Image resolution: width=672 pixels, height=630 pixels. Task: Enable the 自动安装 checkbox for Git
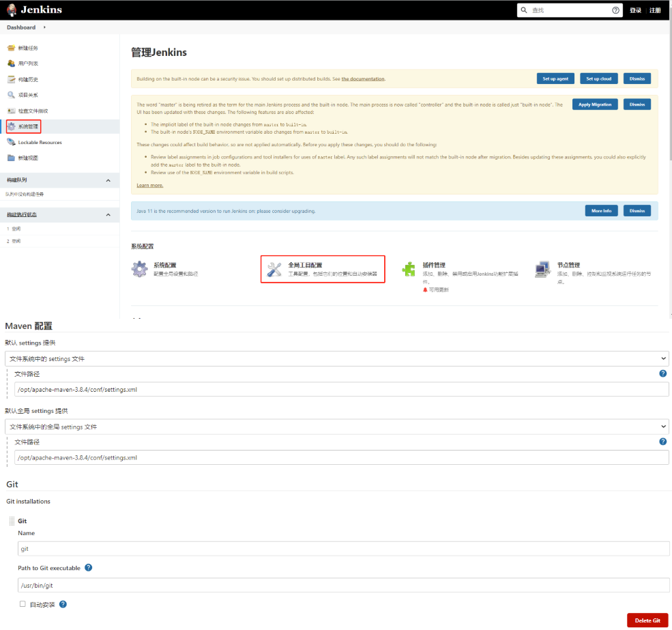pyautogui.click(x=23, y=604)
